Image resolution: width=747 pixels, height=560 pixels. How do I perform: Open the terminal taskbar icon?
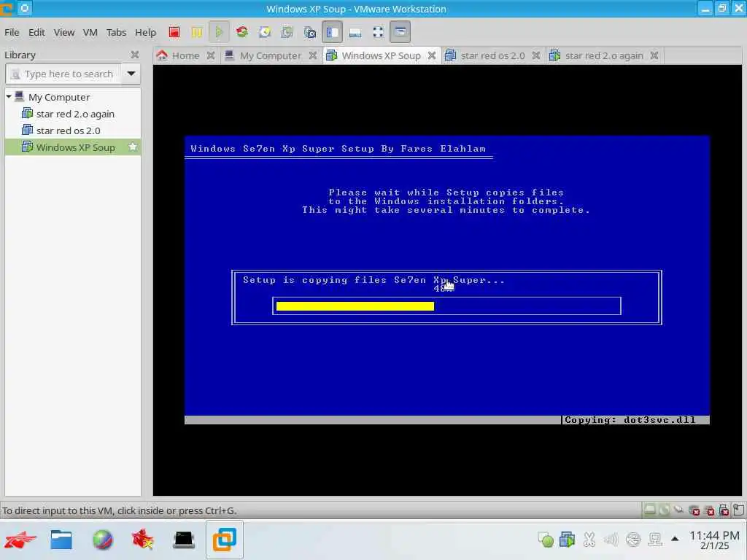[x=184, y=540]
